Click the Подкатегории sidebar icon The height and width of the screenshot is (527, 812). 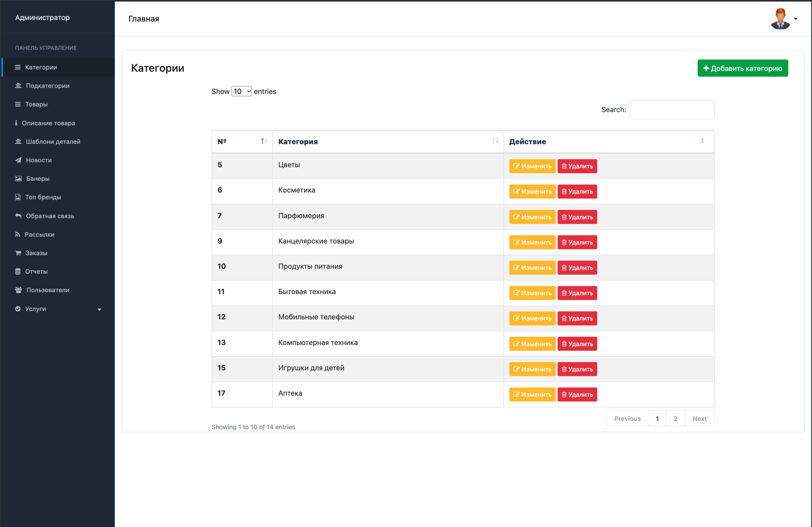point(18,86)
